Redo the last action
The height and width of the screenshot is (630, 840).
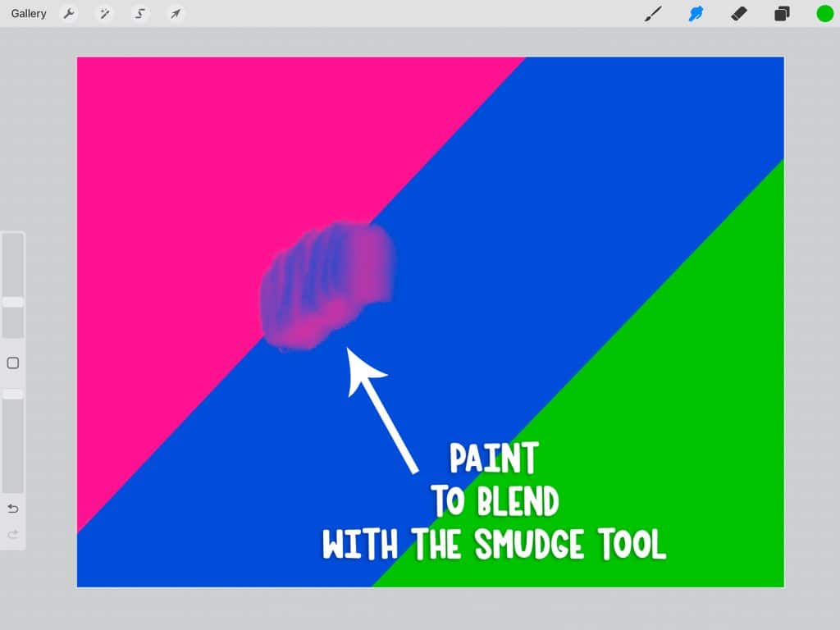tap(13, 534)
